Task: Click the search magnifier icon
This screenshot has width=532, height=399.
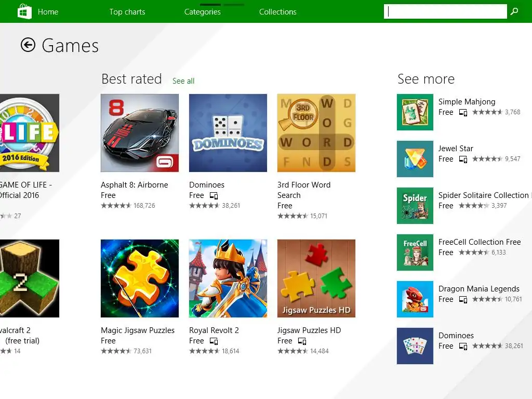Action: click(x=514, y=11)
